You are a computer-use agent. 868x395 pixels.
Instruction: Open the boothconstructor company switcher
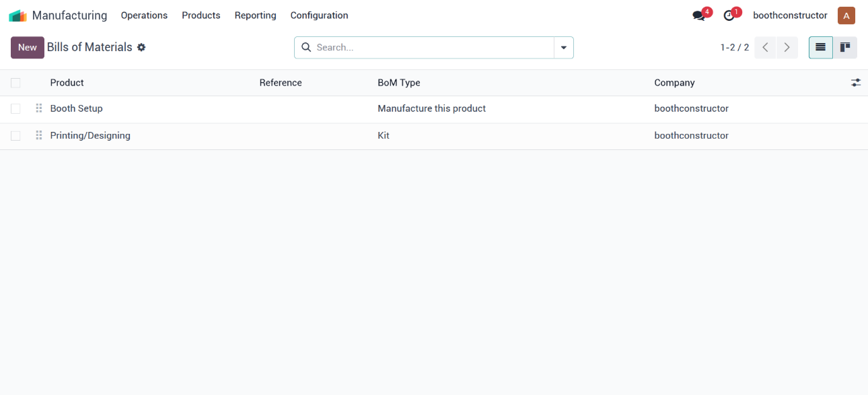tap(790, 15)
